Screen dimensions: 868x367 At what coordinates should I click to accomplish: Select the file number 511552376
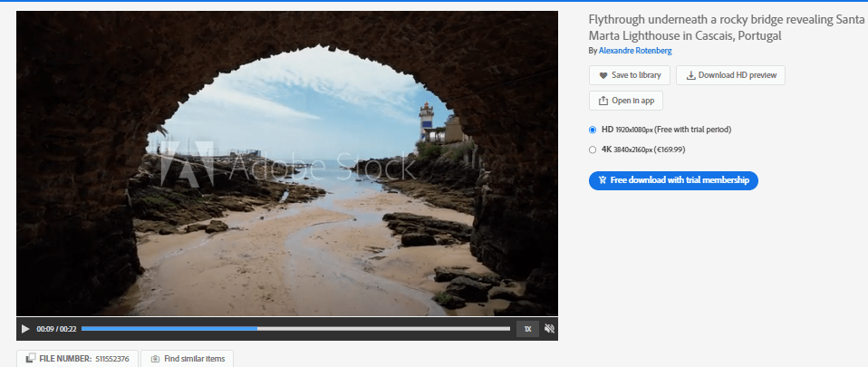(113, 359)
